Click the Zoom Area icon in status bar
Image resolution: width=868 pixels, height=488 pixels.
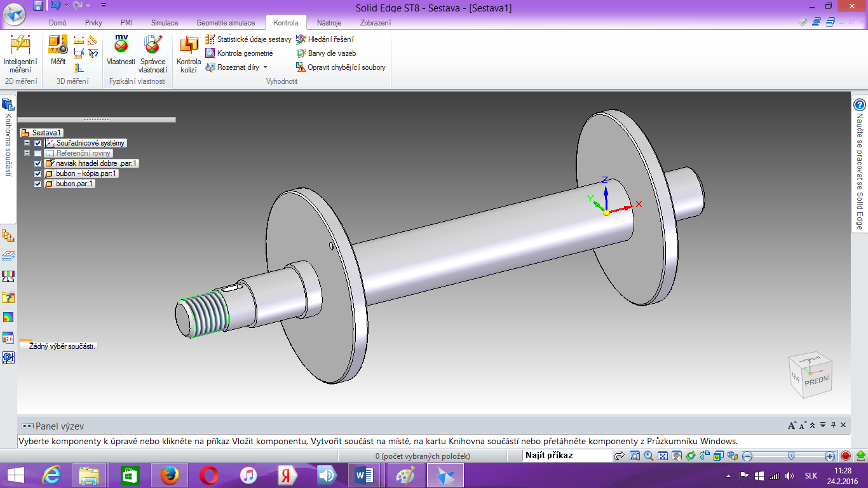(x=635, y=456)
